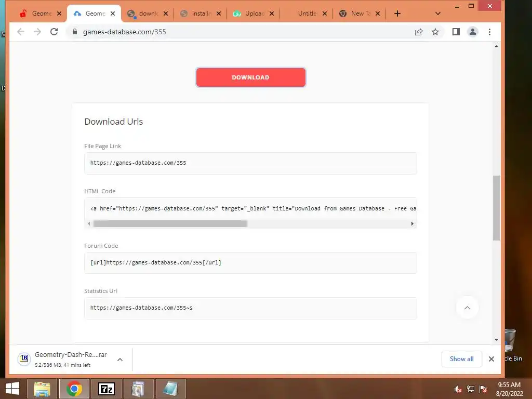Select the Statistics Url field

[250, 308]
